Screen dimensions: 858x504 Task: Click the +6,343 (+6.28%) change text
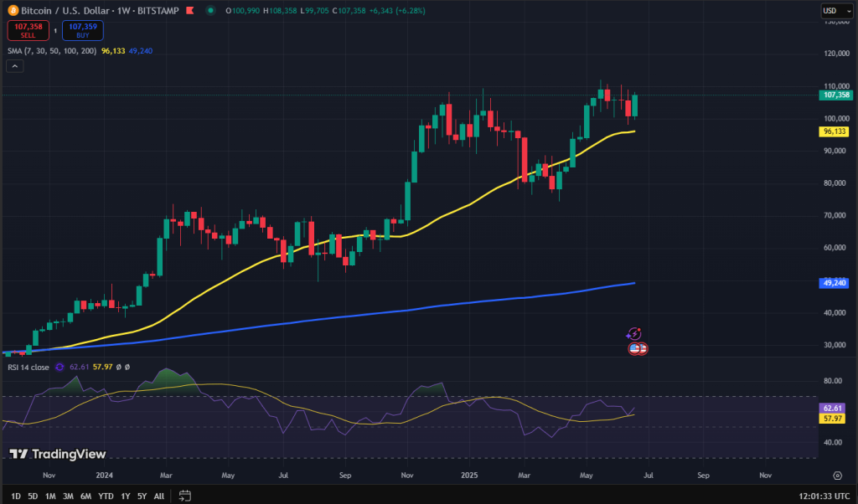click(396, 10)
